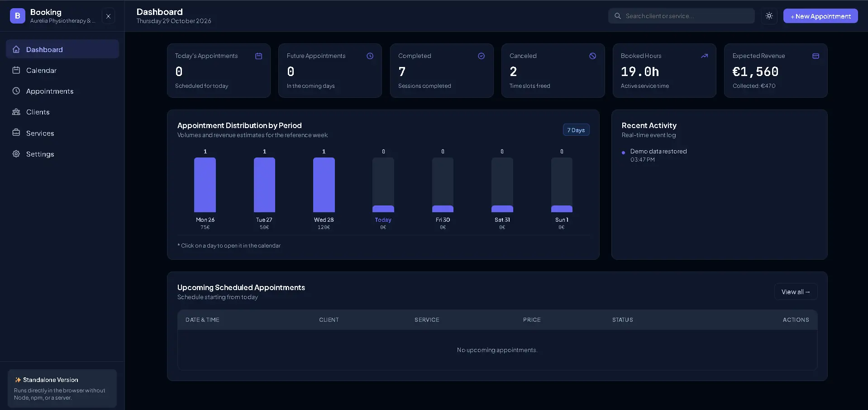The width and height of the screenshot is (868, 410).
Task: Click the checkmark icon on Completed card
Action: [482, 56]
